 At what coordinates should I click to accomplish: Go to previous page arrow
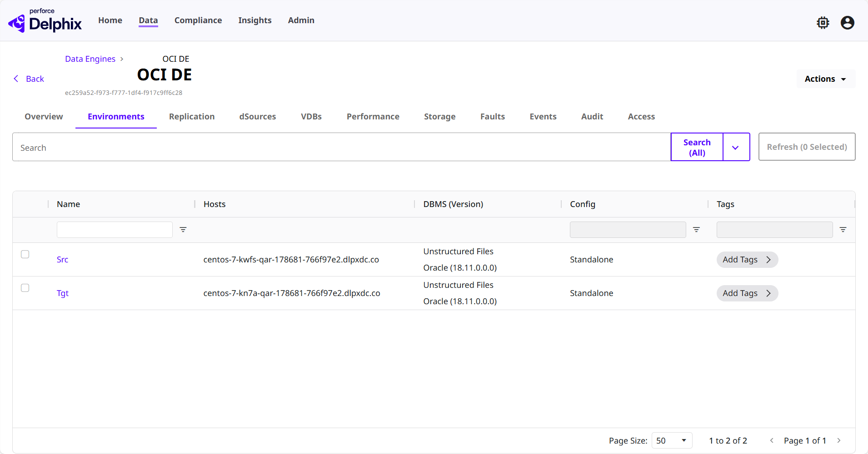772,440
